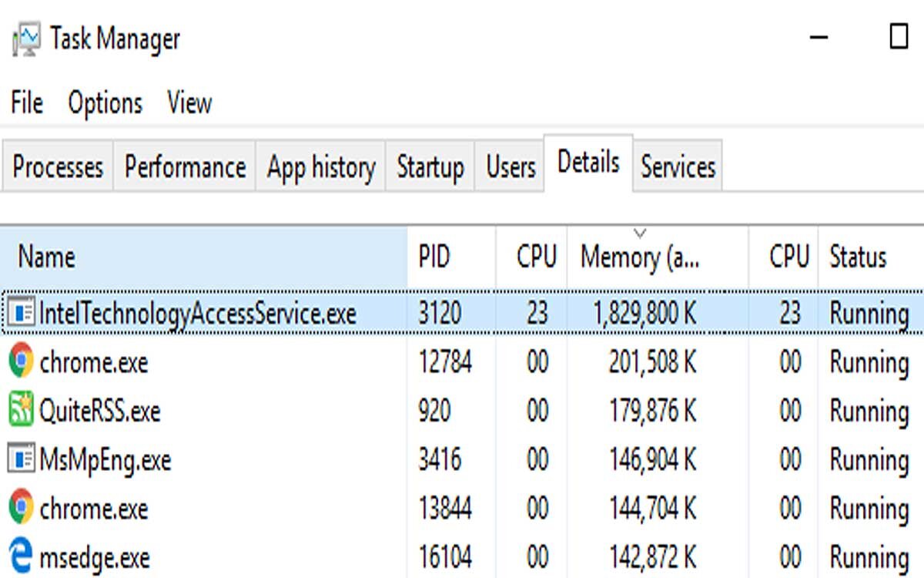Click the msedge.exe Edge icon

pos(21,556)
